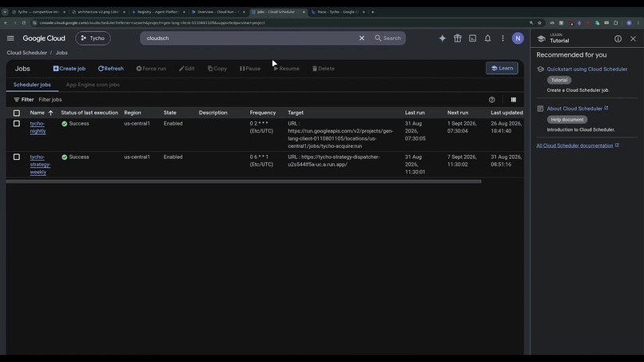Open the browser extensions puzzle icon
Viewport: 644px width, 362px height.
615,22
